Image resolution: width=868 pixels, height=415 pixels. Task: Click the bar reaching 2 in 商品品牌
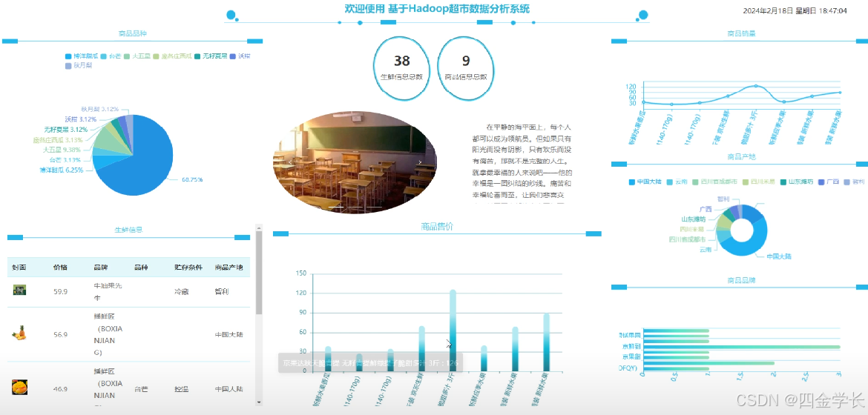pos(708,364)
